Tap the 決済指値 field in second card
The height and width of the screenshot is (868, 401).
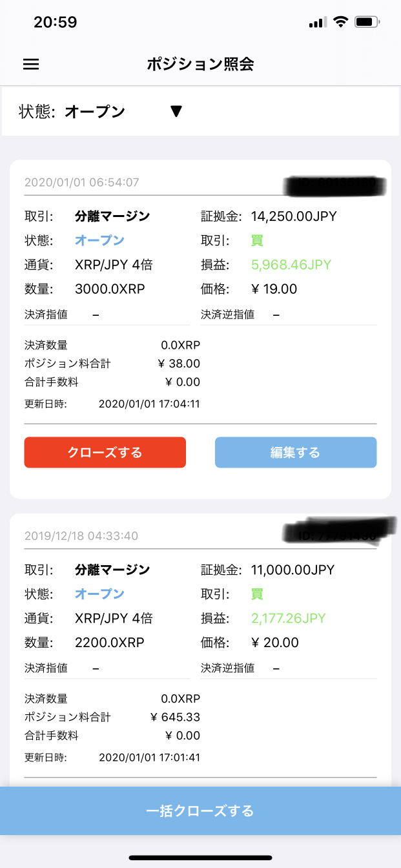click(x=107, y=668)
